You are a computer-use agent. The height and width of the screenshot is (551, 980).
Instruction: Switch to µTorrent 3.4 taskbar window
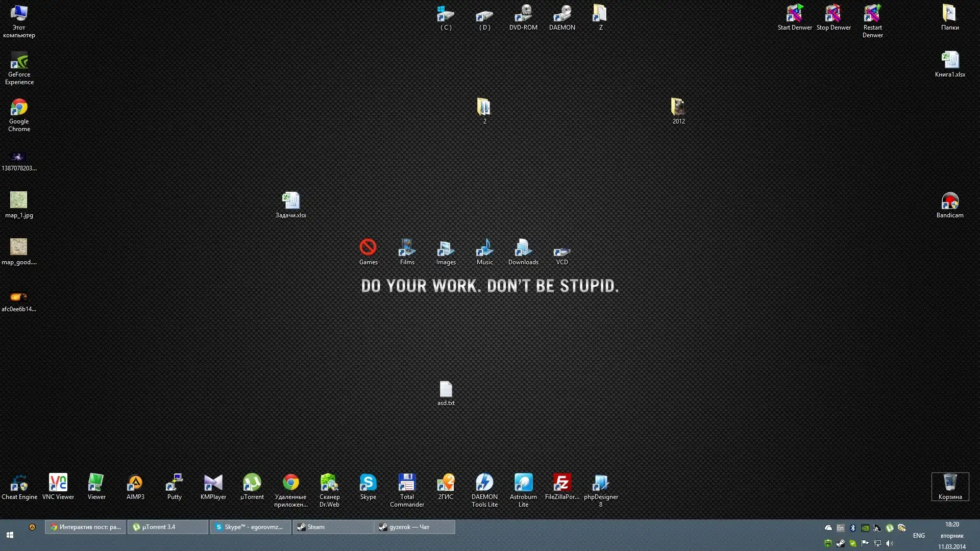(x=168, y=527)
